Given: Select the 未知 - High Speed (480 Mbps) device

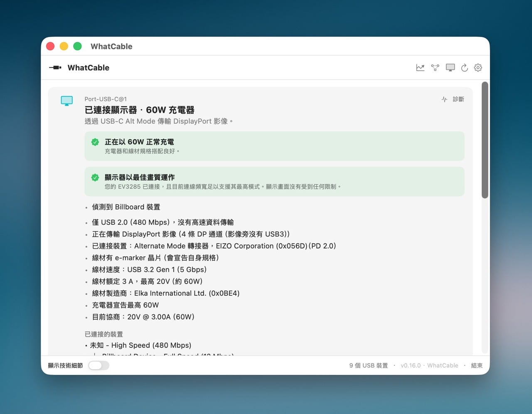Looking at the screenshot, I should point(140,345).
